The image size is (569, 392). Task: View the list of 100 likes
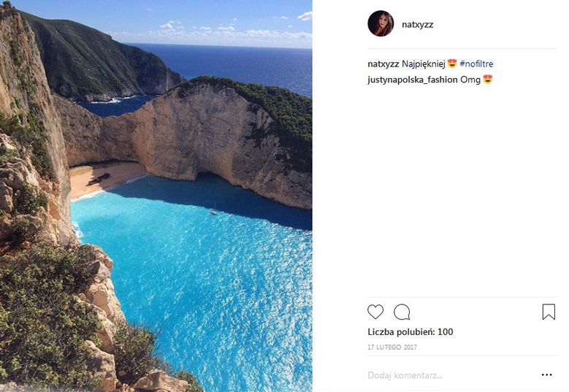pyautogui.click(x=445, y=332)
